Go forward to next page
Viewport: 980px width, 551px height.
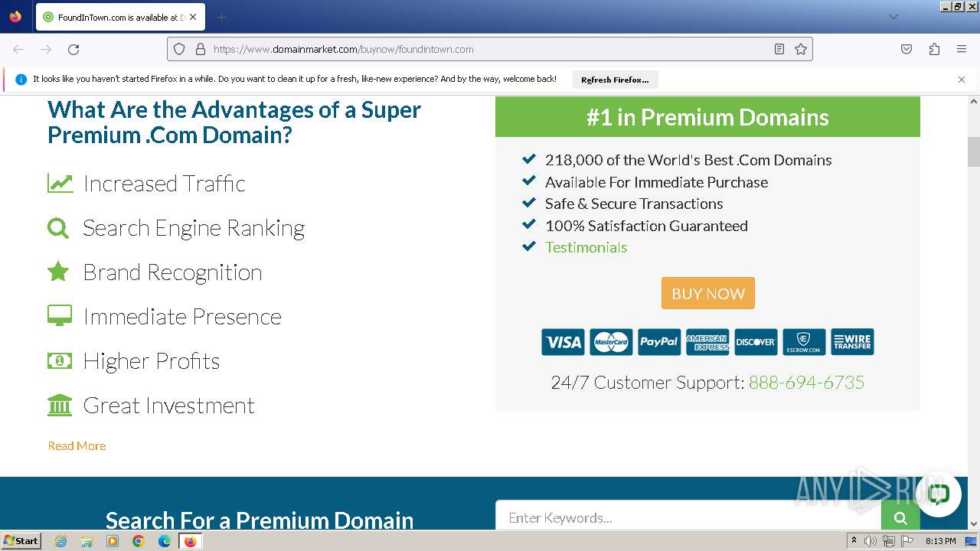46,49
